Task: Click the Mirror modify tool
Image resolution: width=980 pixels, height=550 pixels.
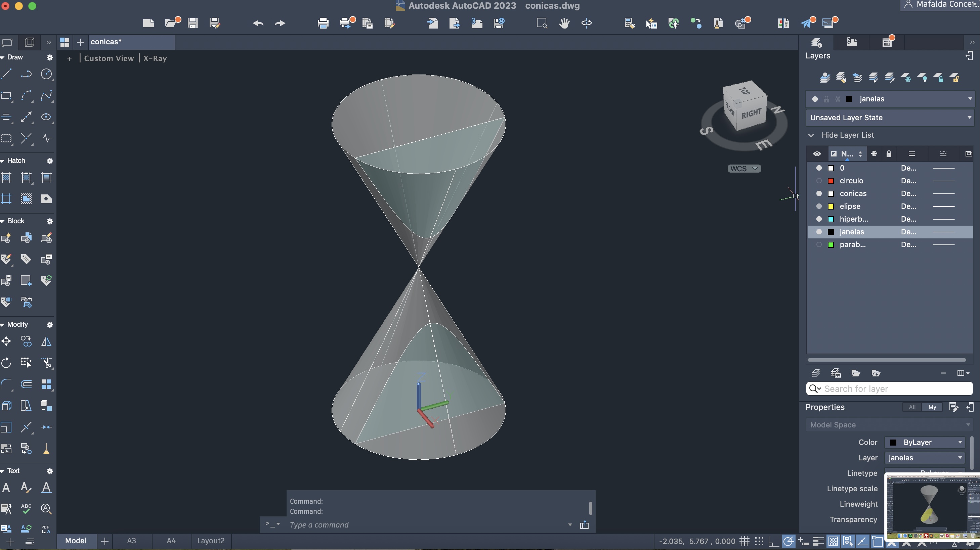Action: click(46, 341)
